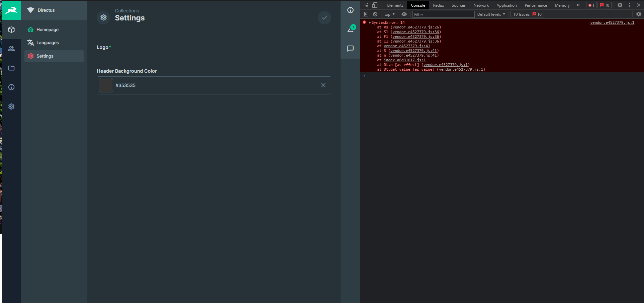This screenshot has width=644, height=303.
Task: Open the Comments sidebar panel
Action: point(350,48)
